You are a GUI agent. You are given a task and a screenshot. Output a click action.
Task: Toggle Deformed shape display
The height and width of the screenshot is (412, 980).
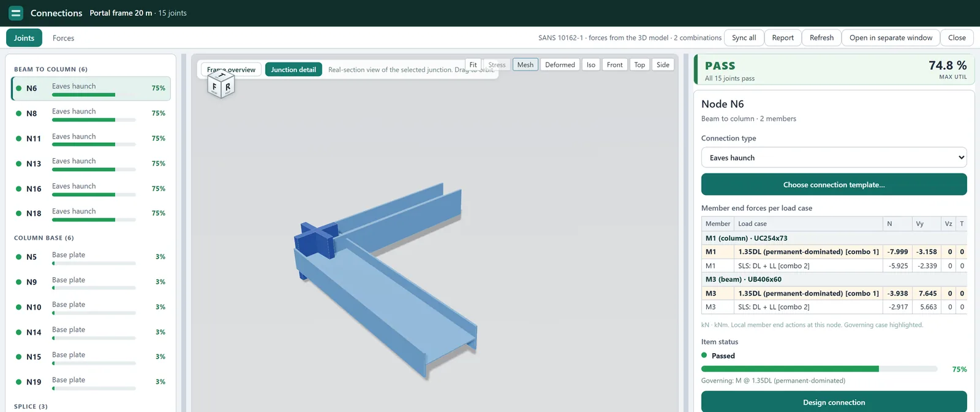click(560, 65)
